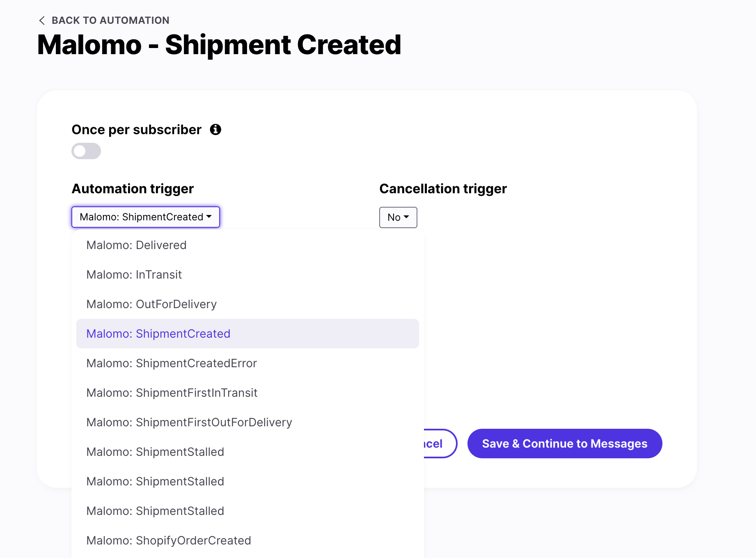Choose Malomo: ShopifyOrderCreated option
756x558 pixels.
pos(169,541)
